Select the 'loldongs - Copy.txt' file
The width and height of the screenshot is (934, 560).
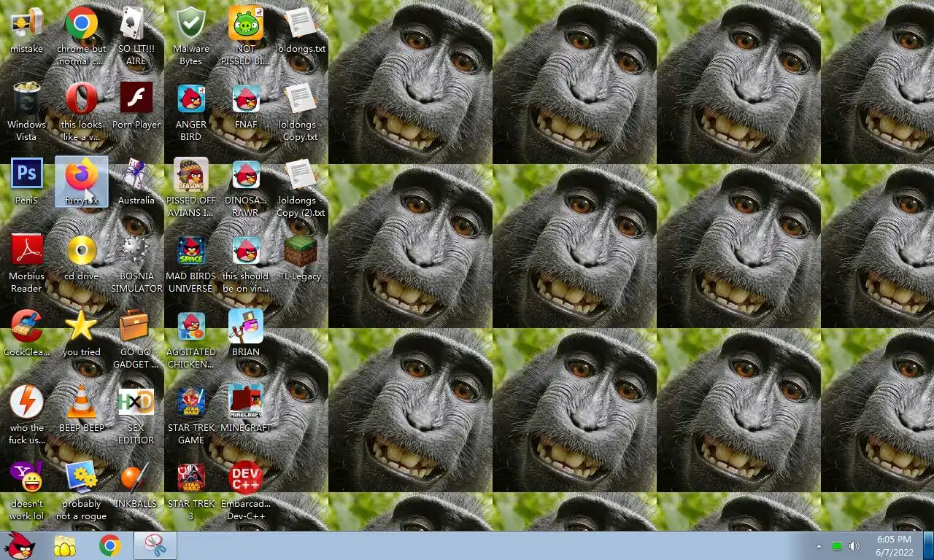click(301, 112)
